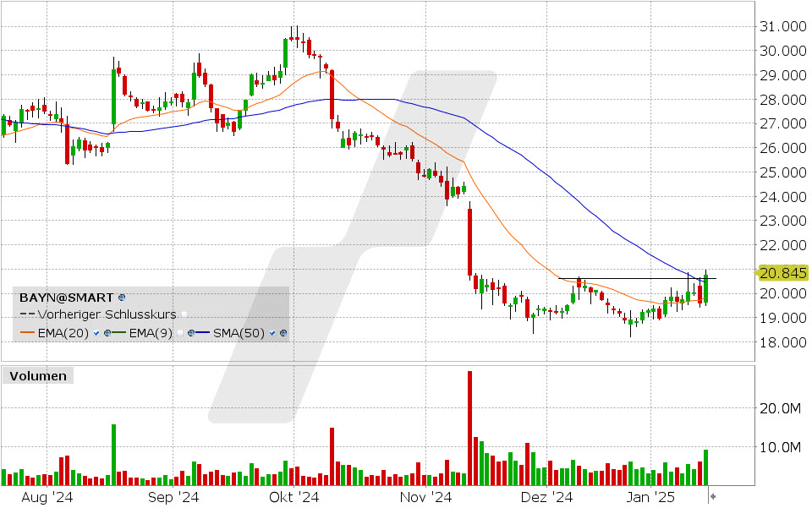Click the Jan '25 date label
The height and width of the screenshot is (508, 812).
650,498
